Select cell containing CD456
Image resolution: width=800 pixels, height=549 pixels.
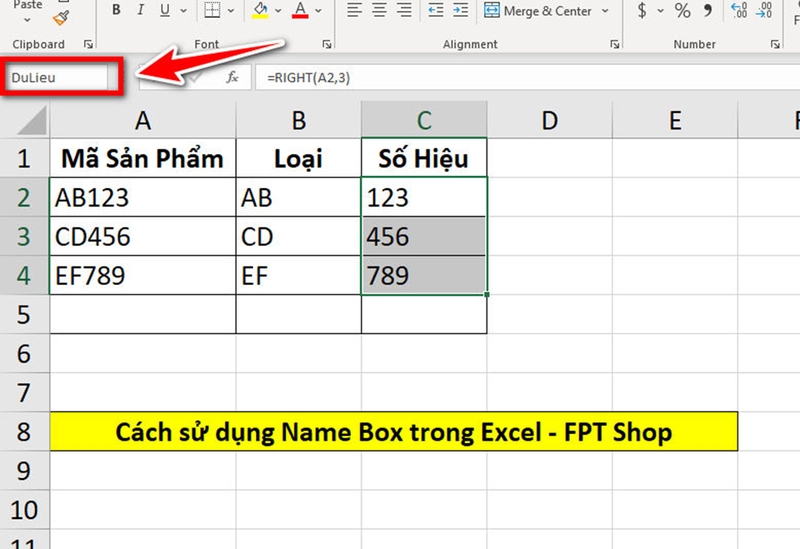click(x=143, y=236)
